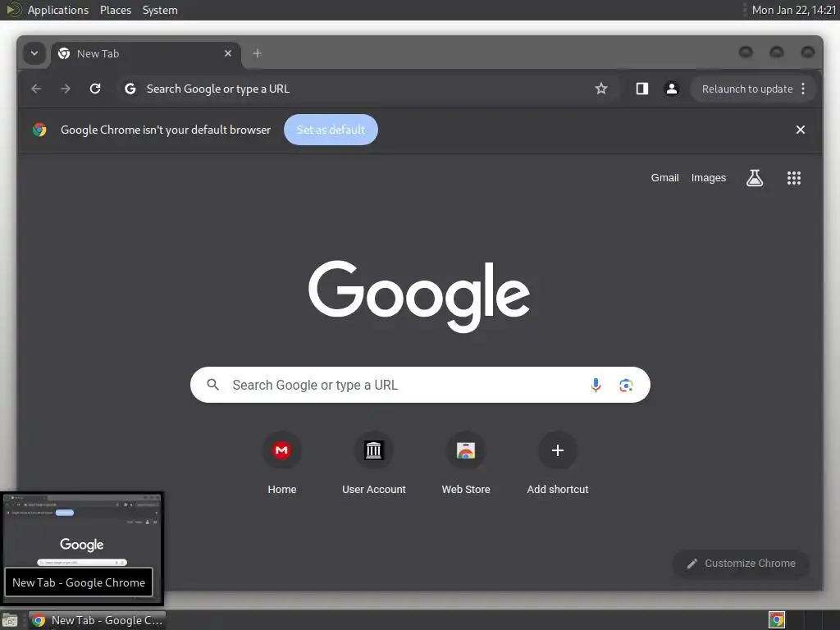Open the Gmail link
Image resolution: width=840 pixels, height=630 pixels.
point(664,178)
